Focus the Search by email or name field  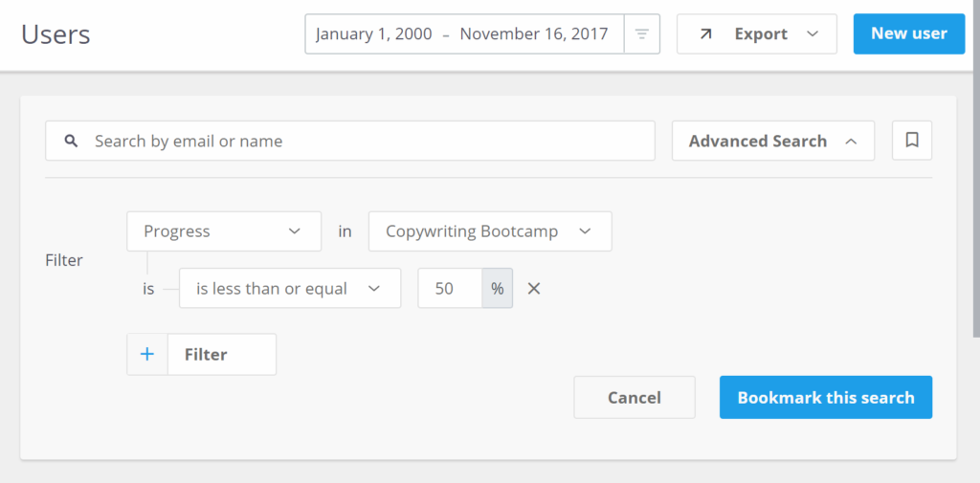(x=350, y=141)
